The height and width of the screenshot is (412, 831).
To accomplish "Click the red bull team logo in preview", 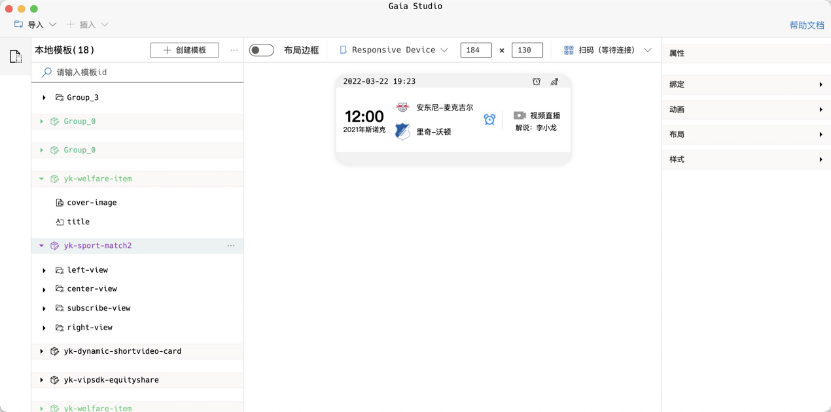I will point(403,108).
